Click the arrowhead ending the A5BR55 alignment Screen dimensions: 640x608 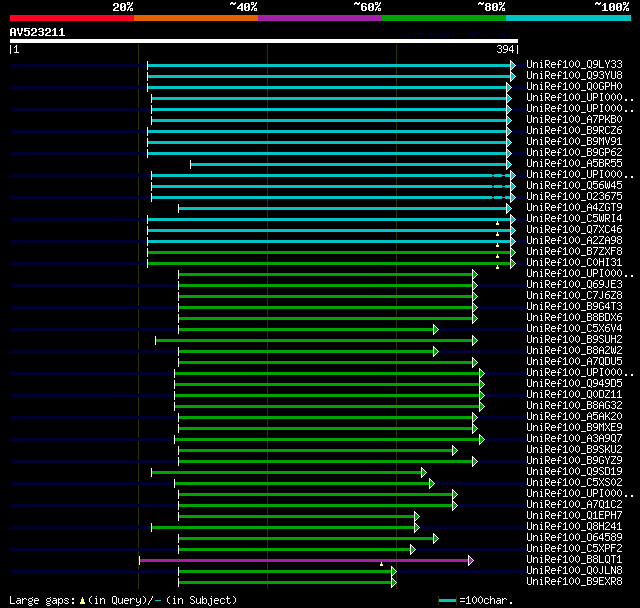coord(509,164)
